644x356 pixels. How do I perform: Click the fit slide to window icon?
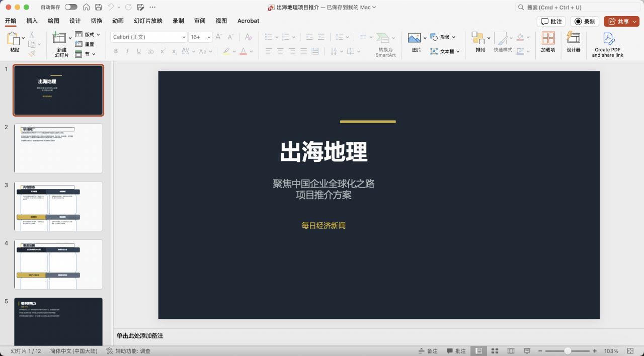(631, 351)
